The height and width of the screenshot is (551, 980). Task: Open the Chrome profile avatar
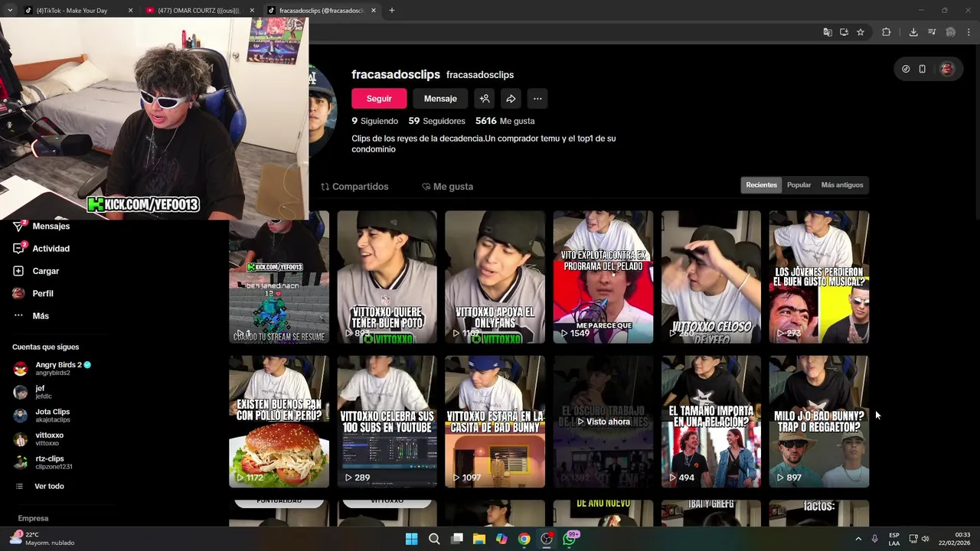click(x=950, y=32)
